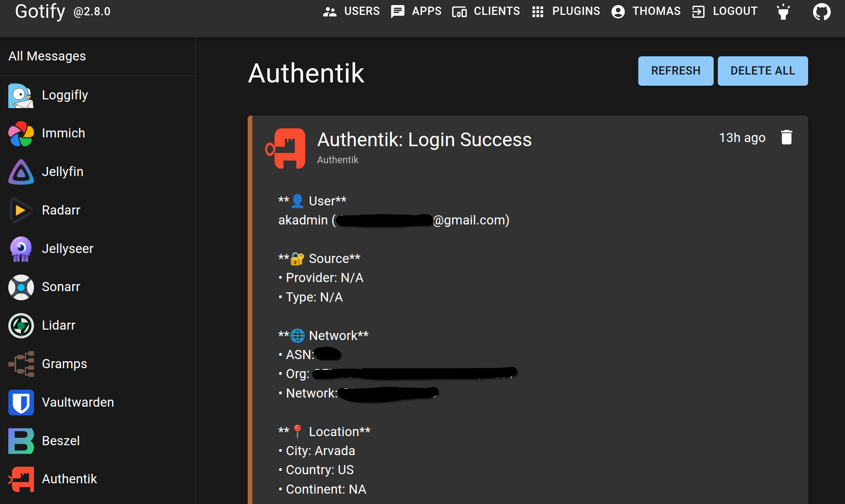Open Gramps messages

(x=64, y=364)
